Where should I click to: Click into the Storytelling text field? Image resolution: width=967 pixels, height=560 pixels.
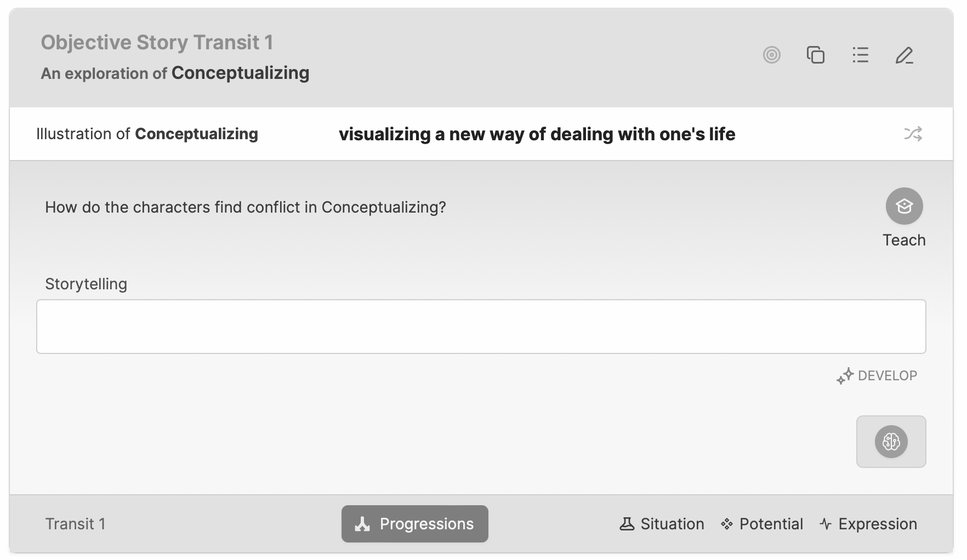point(481,327)
